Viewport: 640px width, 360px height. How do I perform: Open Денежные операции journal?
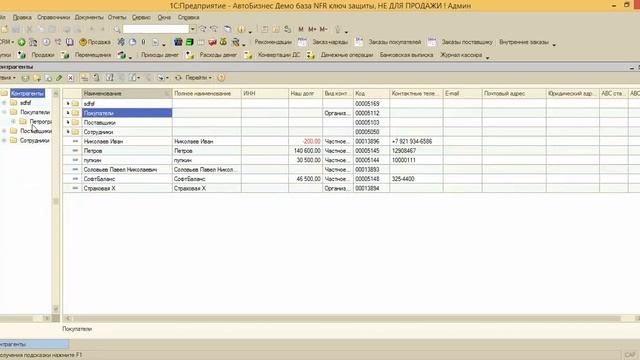pyautogui.click(x=347, y=55)
